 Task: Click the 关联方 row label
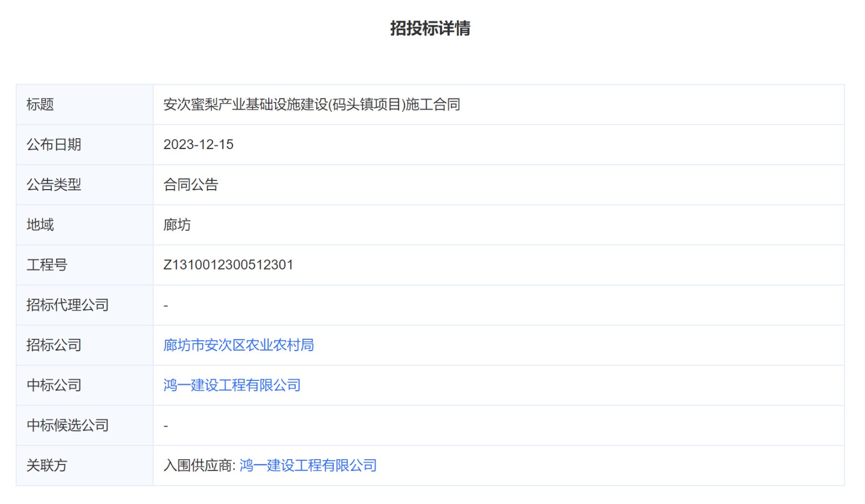[46, 466]
